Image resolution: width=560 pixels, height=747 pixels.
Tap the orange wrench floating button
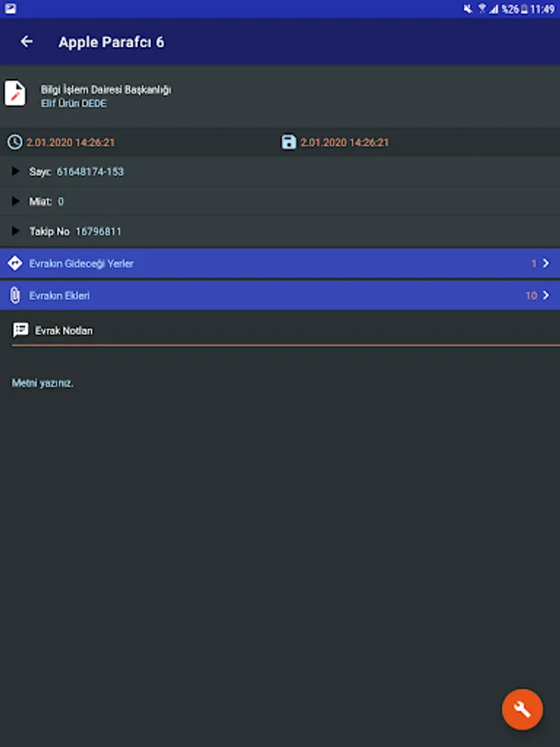coord(522,710)
